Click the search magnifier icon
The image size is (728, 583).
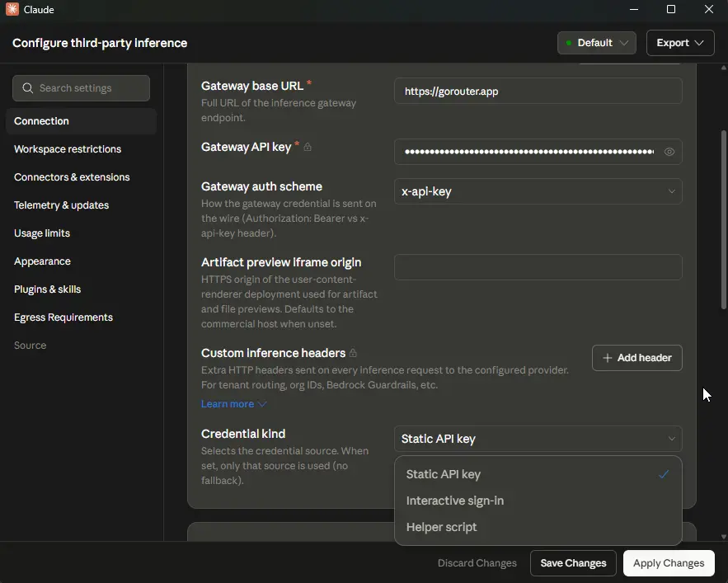click(27, 87)
